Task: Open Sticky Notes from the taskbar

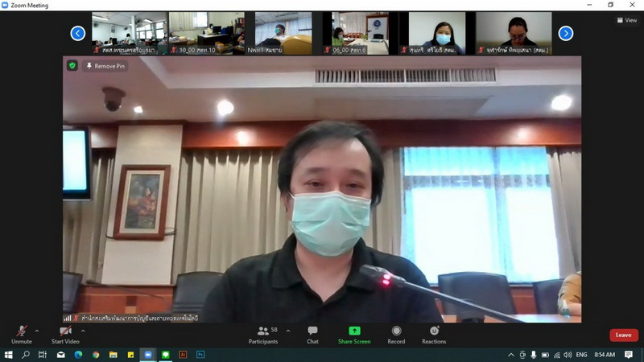Action: [x=130, y=355]
